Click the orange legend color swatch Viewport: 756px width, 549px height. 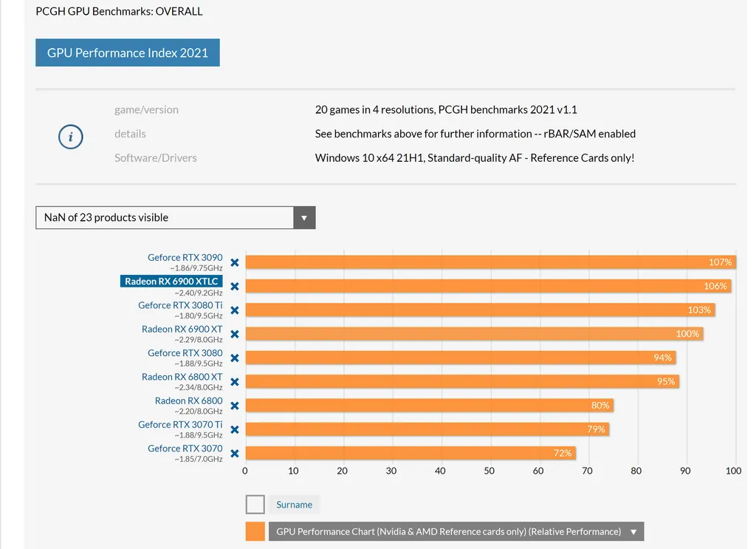[x=255, y=531]
